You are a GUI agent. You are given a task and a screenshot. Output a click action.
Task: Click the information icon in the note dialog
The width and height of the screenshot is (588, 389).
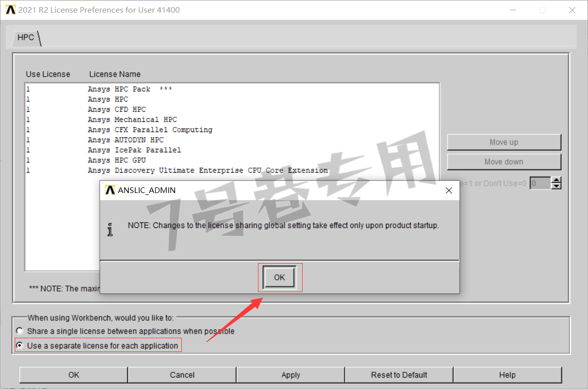pyautogui.click(x=110, y=230)
